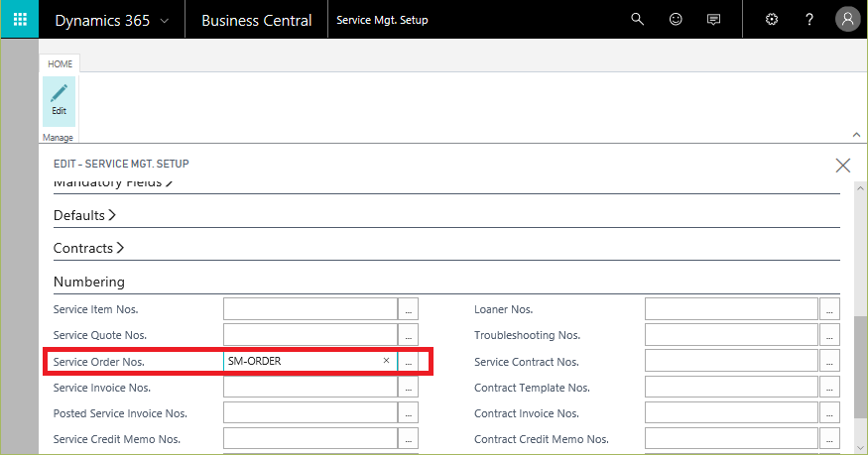Viewport: 868px width, 455px height.
Task: Expand the Contracts section
Action: tap(88, 248)
